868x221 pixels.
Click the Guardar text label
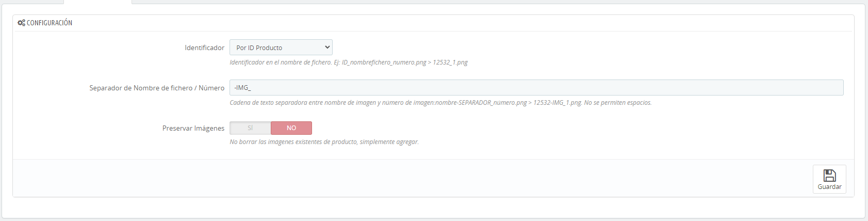pyautogui.click(x=829, y=187)
